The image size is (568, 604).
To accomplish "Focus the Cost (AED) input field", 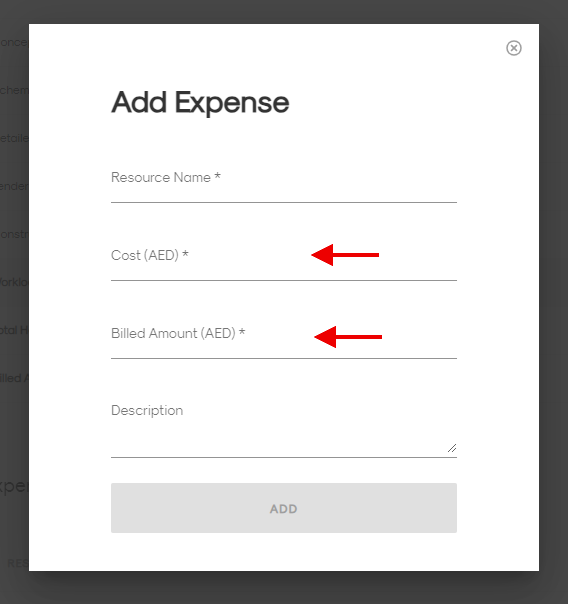I will (284, 263).
